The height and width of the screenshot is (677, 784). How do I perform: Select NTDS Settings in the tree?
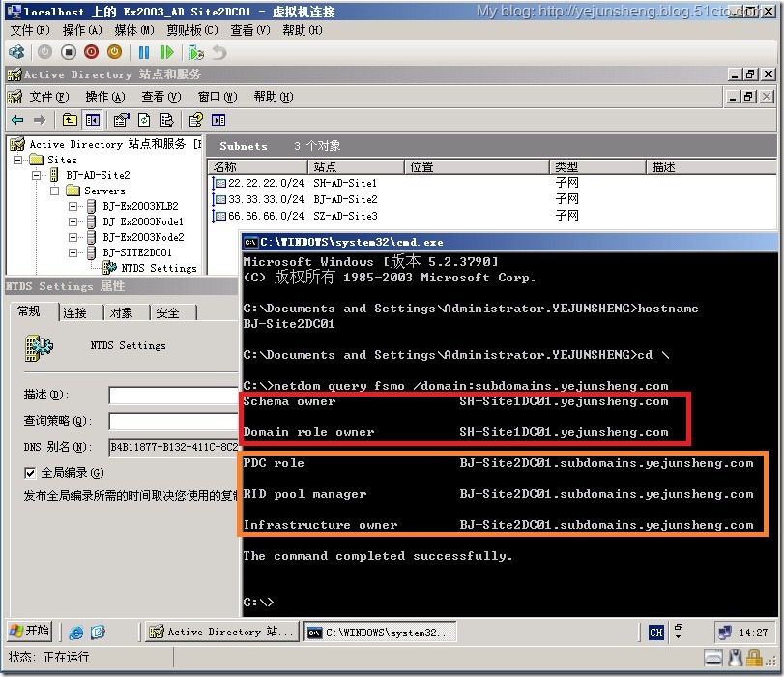(159, 268)
